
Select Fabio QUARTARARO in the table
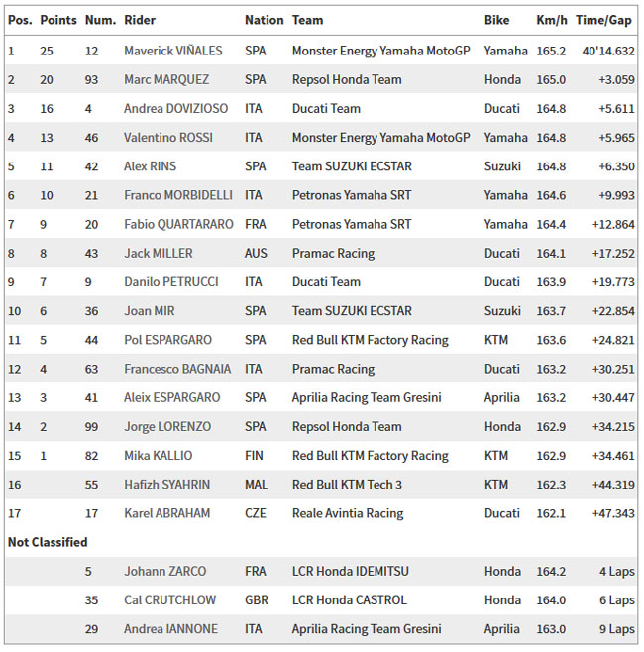(178, 225)
